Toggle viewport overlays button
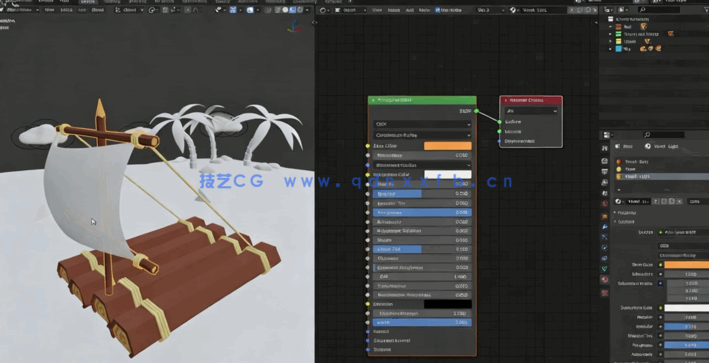The width and height of the screenshot is (709, 363). (251, 10)
